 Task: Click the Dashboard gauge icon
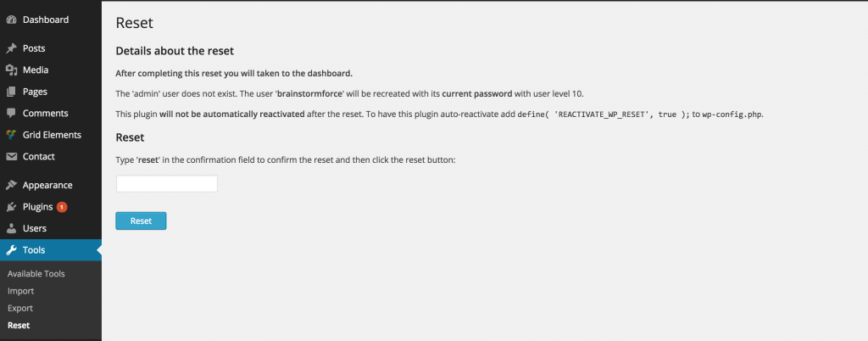coord(11,20)
